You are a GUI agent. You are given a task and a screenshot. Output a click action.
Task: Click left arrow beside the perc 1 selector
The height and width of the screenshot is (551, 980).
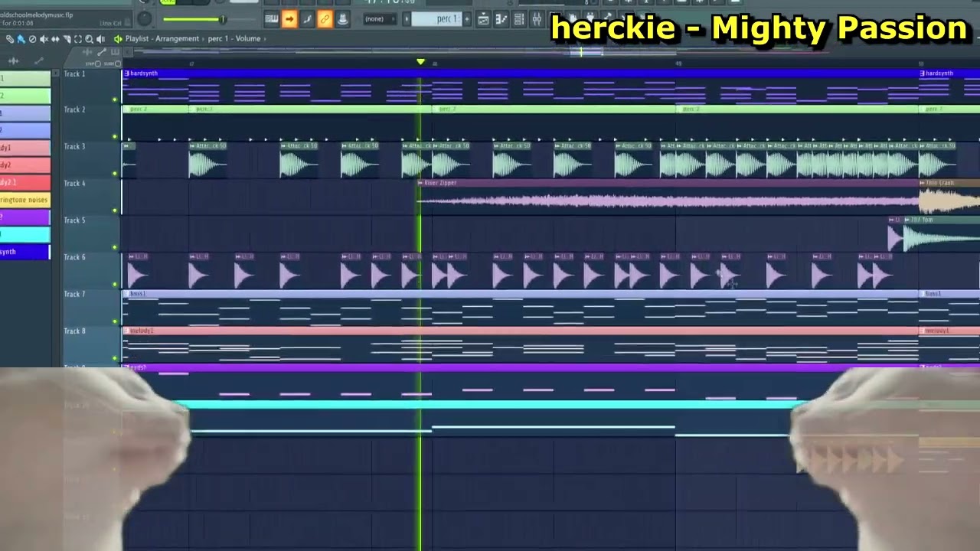[407, 19]
